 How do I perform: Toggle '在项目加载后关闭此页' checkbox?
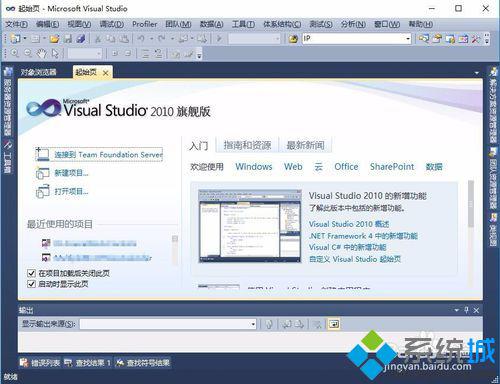31,273
